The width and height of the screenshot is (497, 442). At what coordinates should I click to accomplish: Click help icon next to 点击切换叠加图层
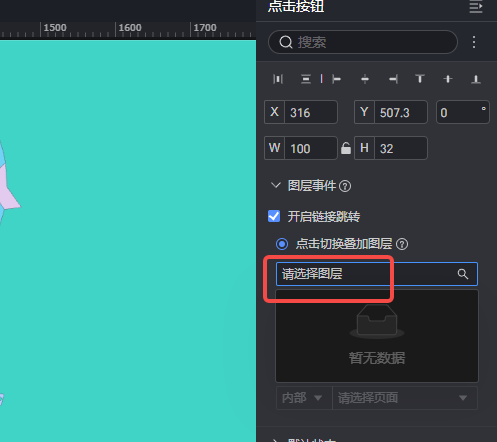(x=402, y=244)
